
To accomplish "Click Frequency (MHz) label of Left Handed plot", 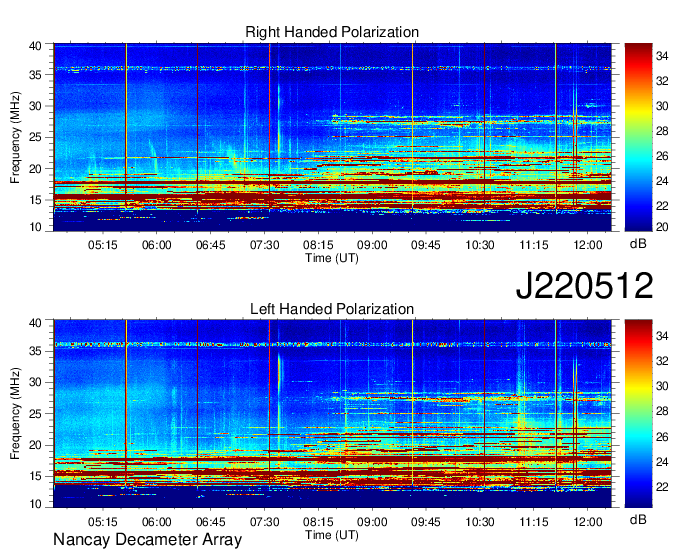I will point(15,414).
